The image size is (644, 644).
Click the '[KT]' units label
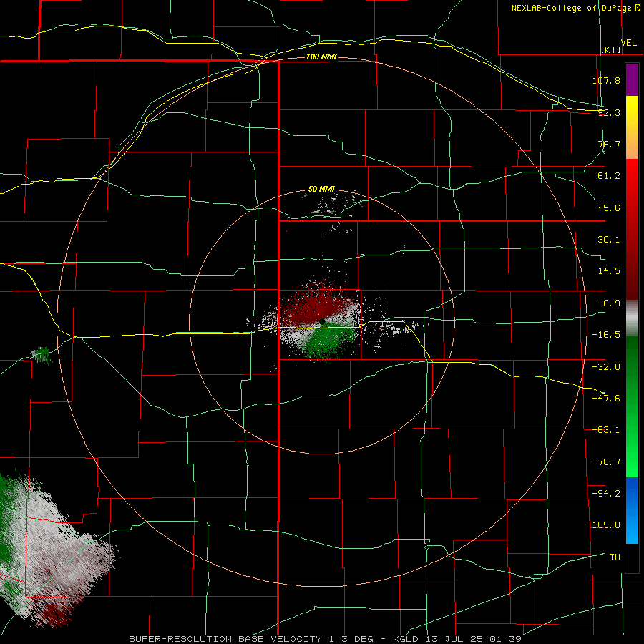611,49
